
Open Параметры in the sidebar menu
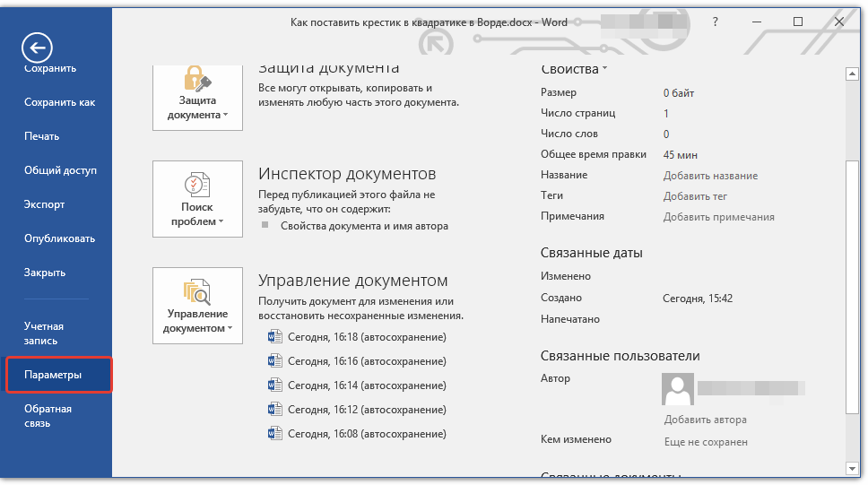coord(53,375)
